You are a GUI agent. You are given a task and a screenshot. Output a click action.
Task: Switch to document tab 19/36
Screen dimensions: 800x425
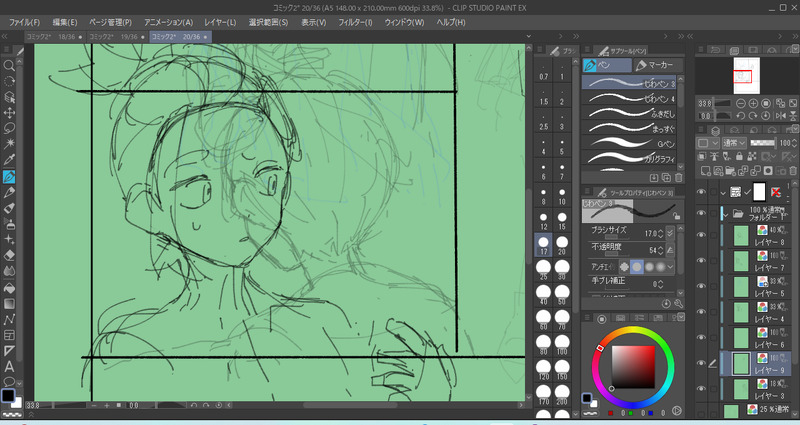tap(117, 37)
